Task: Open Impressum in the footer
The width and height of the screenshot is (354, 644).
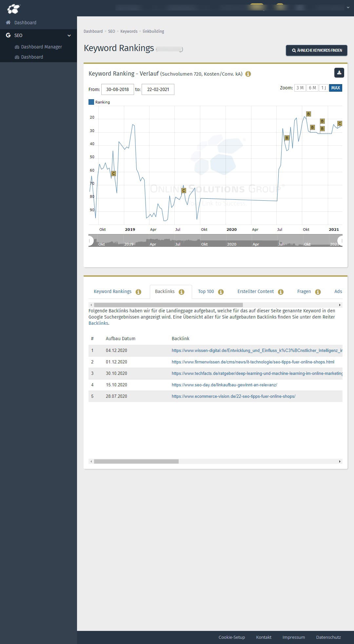Action: click(x=294, y=637)
